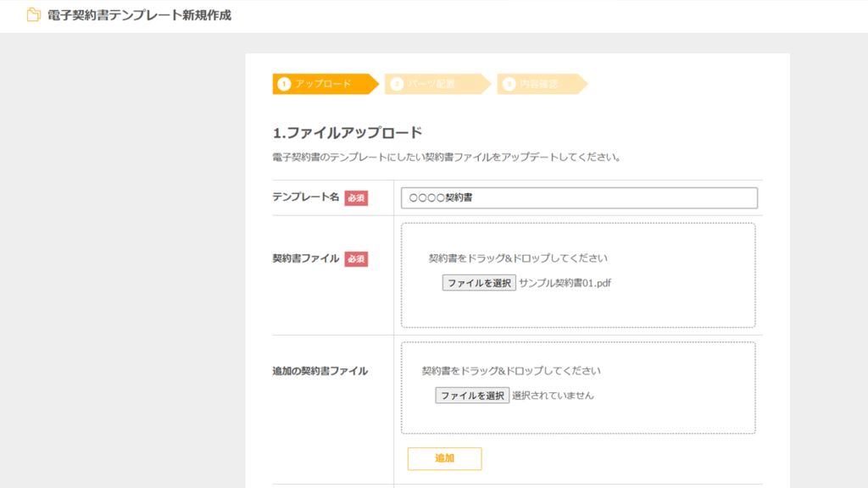
Task: Click the step 1 number circle
Action: (284, 84)
